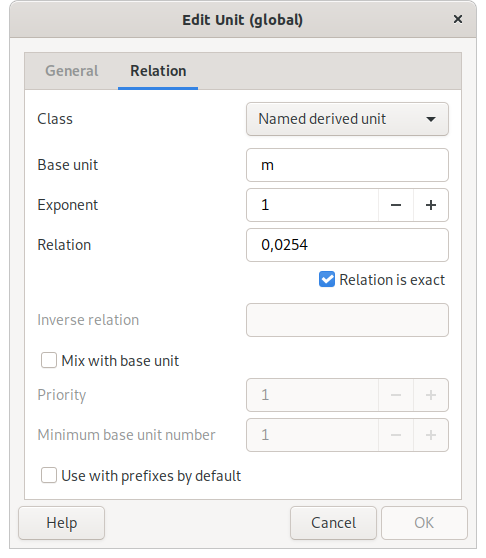
Task: Click the Relation input field with 0,0254
Action: click(x=347, y=245)
